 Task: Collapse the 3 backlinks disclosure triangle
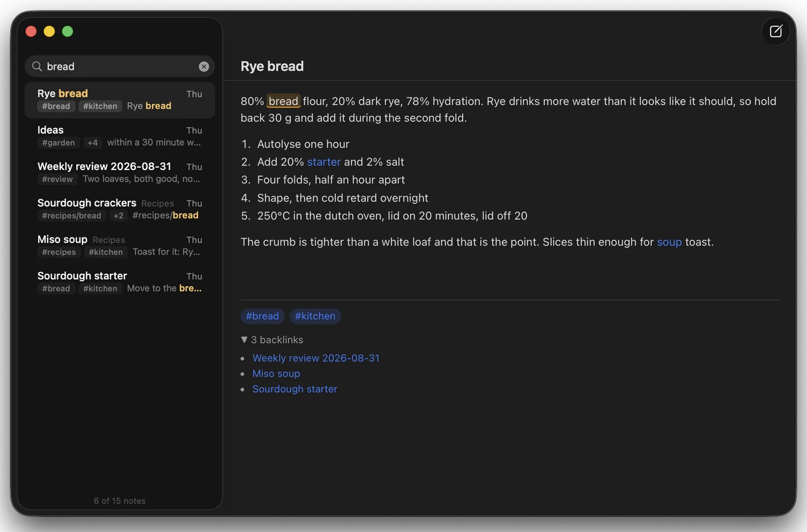pos(244,339)
